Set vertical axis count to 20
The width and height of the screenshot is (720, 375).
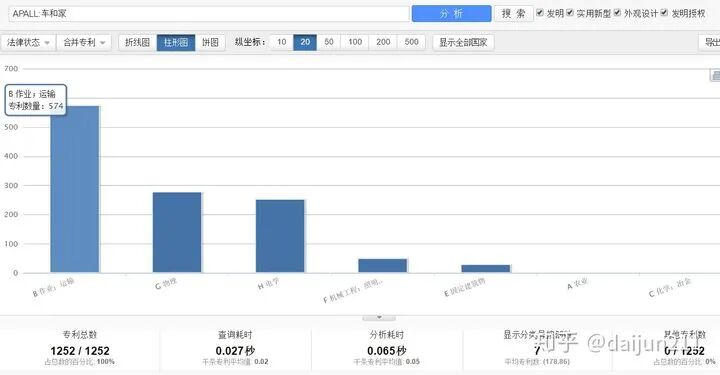point(305,42)
